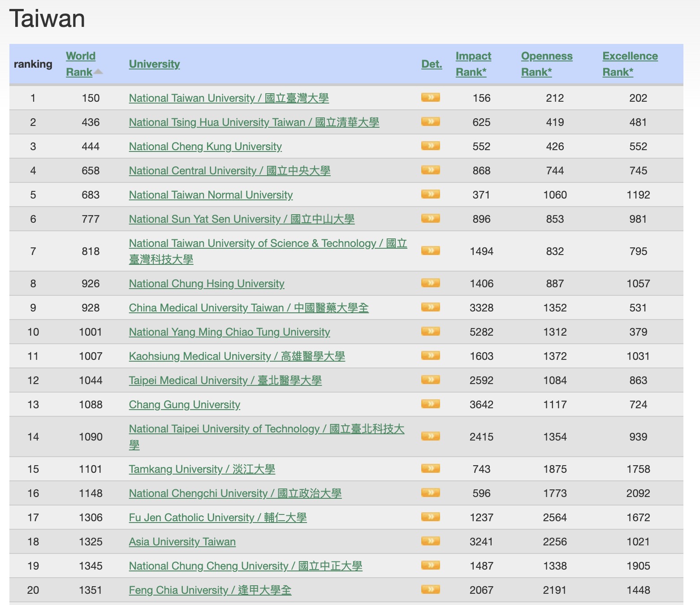Image resolution: width=700 pixels, height=605 pixels.
Task: Open National Central University link
Action: (230, 171)
